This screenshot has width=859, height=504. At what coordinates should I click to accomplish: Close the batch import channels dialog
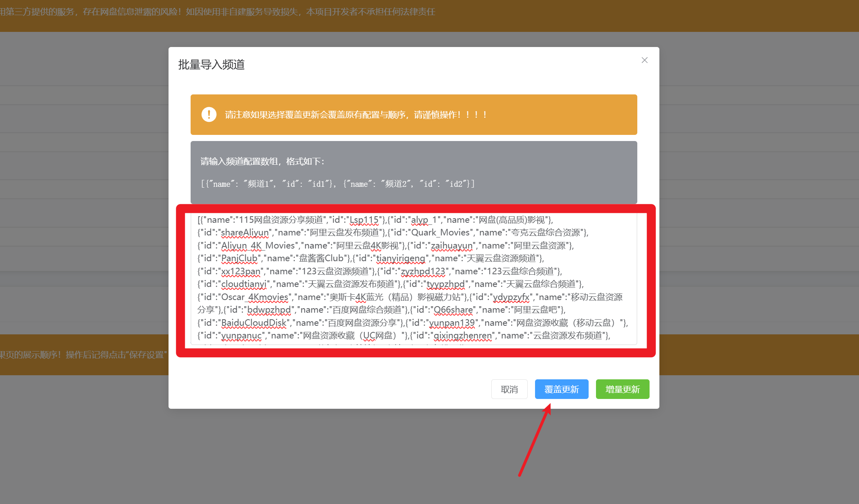pos(644,60)
